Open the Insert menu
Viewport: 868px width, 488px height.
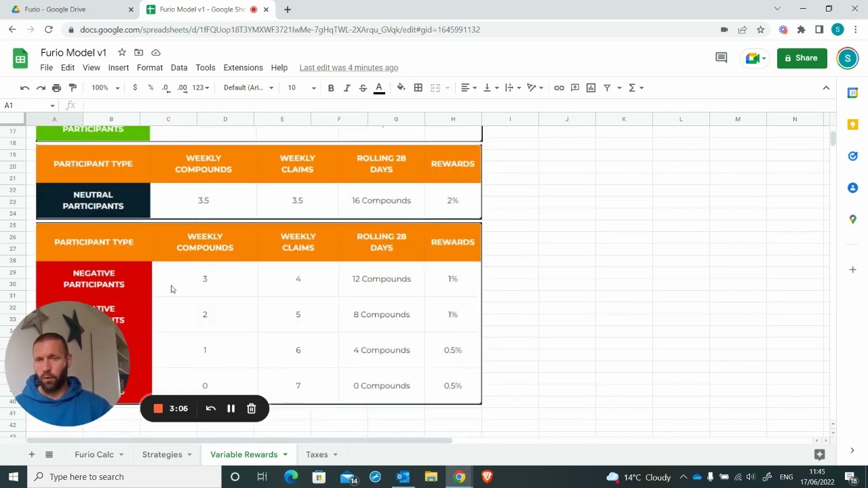pos(118,68)
